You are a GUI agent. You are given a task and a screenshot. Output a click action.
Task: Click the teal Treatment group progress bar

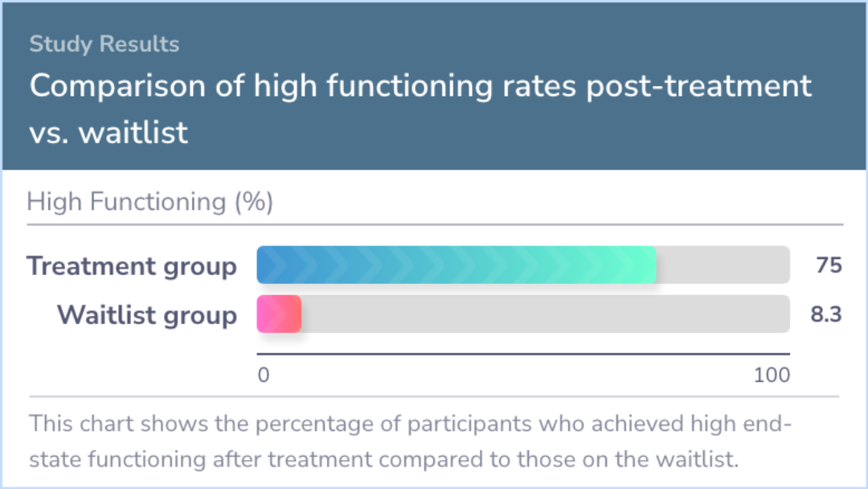click(x=457, y=265)
